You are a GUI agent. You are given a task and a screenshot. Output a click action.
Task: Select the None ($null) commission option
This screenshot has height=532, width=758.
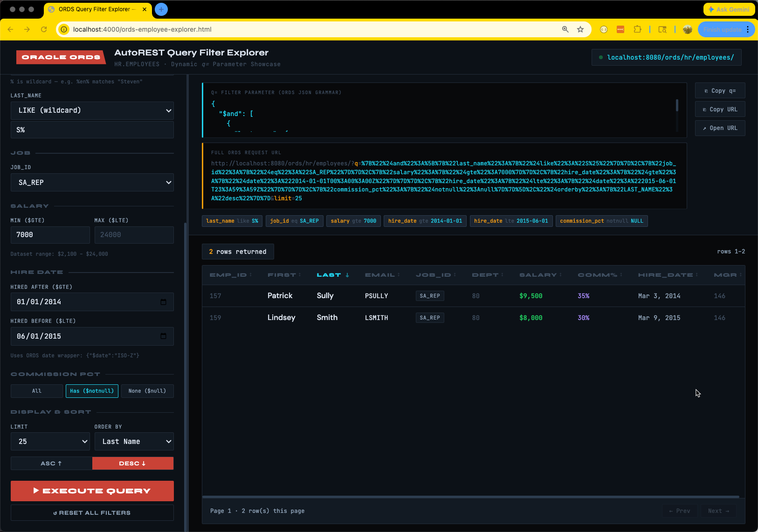tap(147, 391)
